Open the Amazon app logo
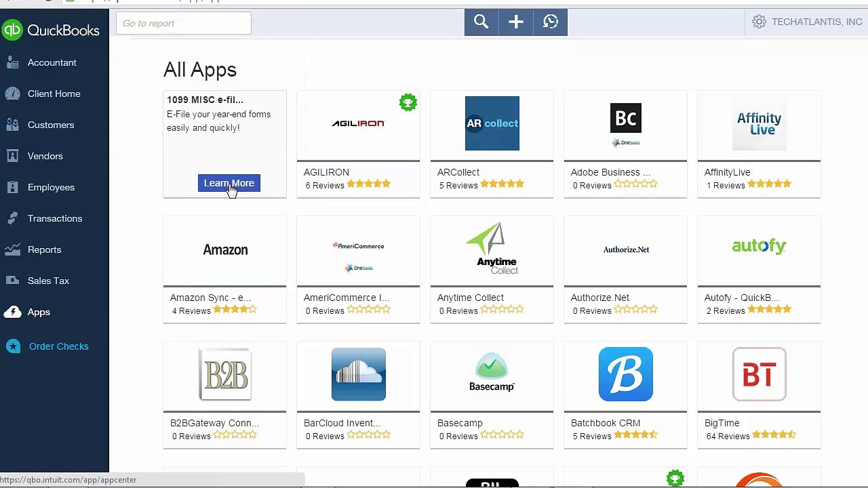 pyautogui.click(x=225, y=249)
